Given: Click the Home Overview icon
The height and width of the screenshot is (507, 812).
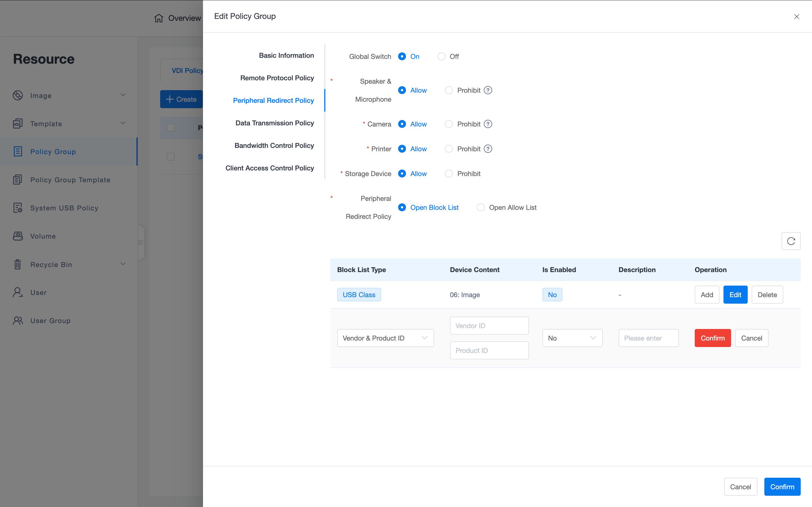Looking at the screenshot, I should tap(159, 18).
